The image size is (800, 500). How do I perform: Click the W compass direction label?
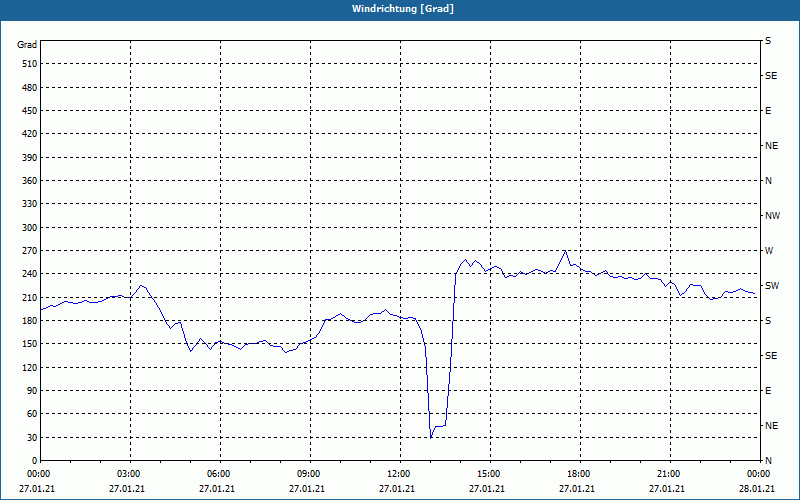(769, 251)
